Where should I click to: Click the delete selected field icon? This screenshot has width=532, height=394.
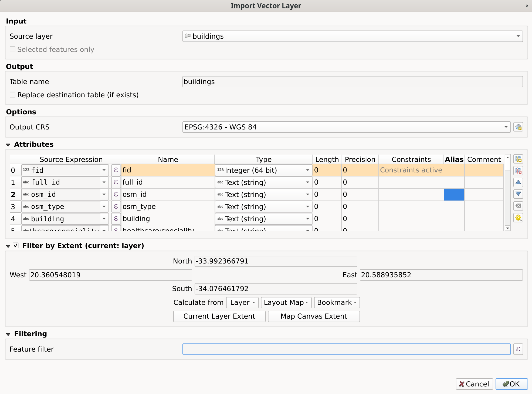coord(518,171)
